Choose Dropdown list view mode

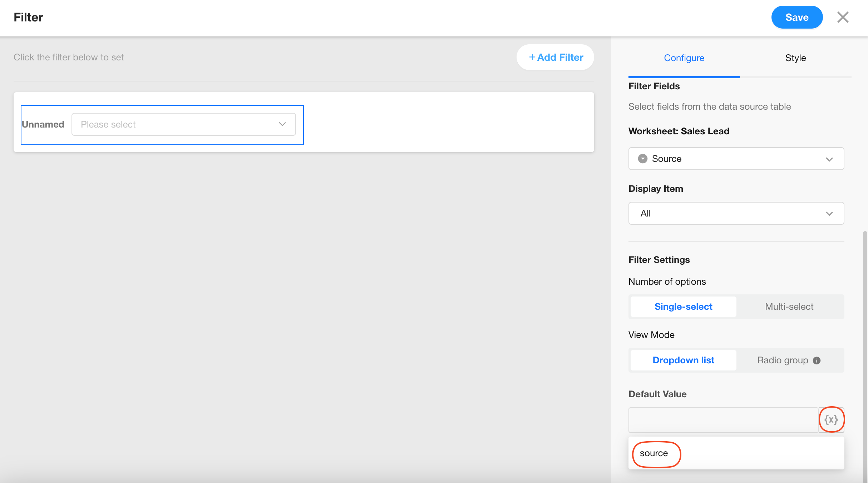[x=683, y=360]
